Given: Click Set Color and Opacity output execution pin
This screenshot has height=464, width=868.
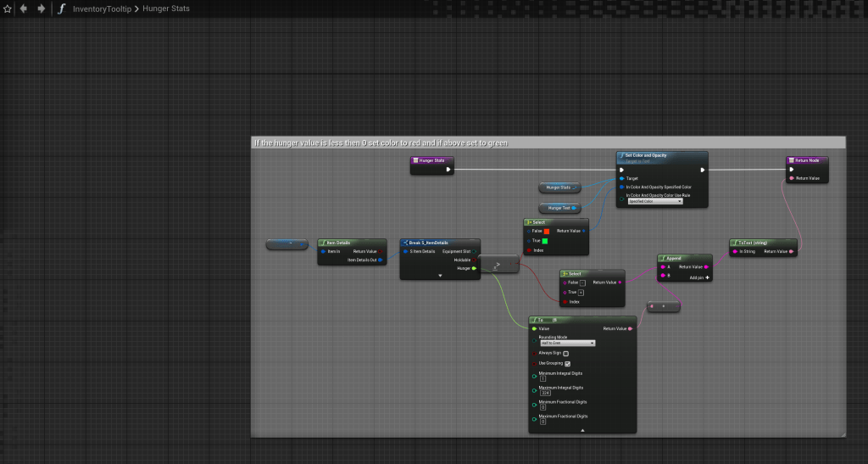Looking at the screenshot, I should (x=701, y=169).
